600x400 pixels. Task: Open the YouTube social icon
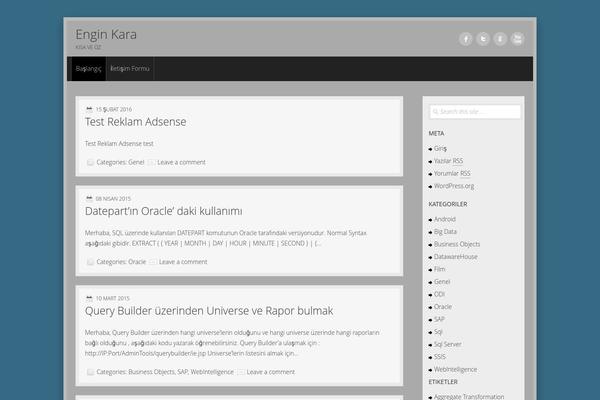coord(517,39)
